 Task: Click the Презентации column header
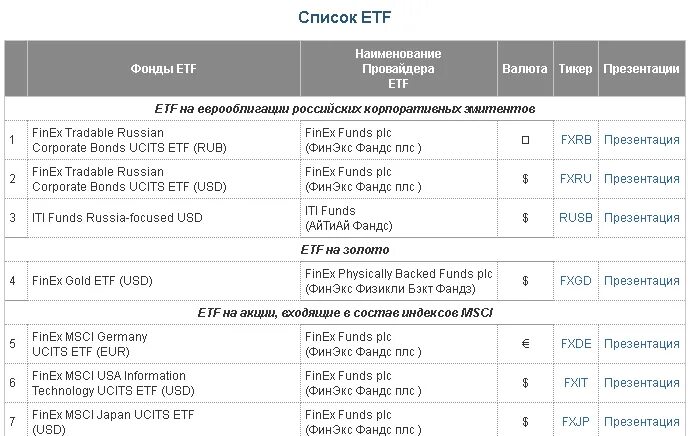641,69
